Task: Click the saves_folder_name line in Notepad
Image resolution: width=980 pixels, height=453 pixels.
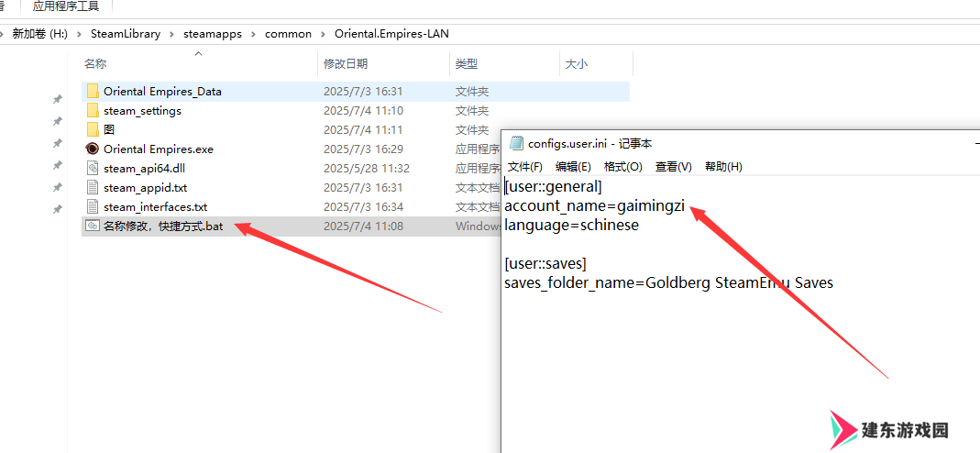Action: pos(668,283)
